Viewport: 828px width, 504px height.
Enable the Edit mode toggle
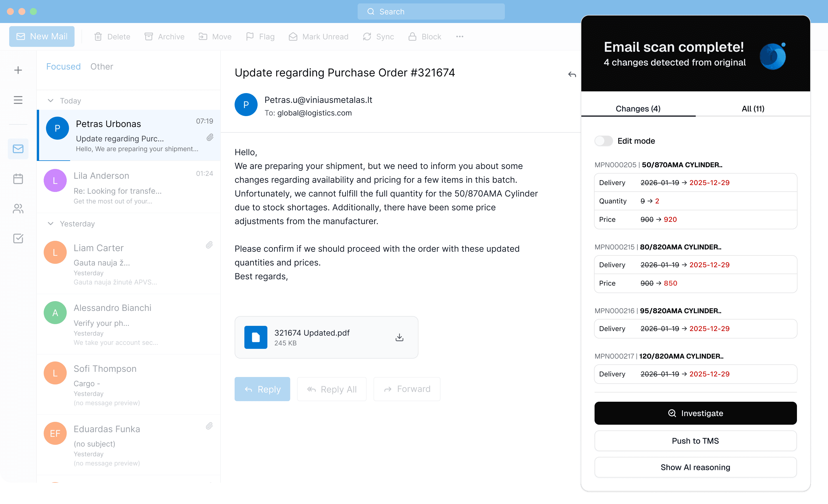(x=603, y=141)
